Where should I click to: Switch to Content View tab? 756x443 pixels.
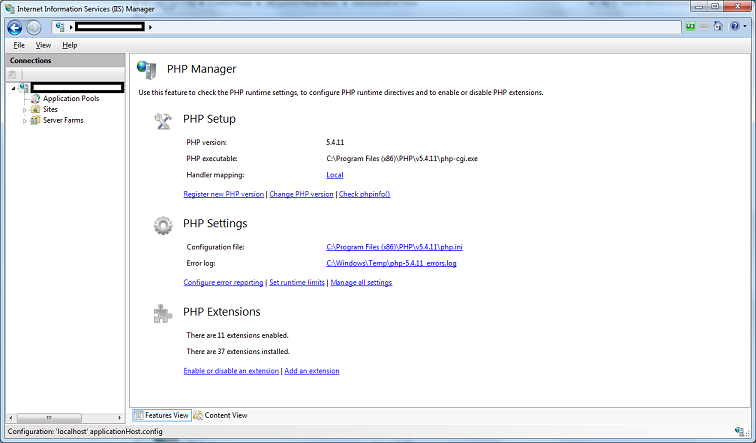[x=220, y=415]
